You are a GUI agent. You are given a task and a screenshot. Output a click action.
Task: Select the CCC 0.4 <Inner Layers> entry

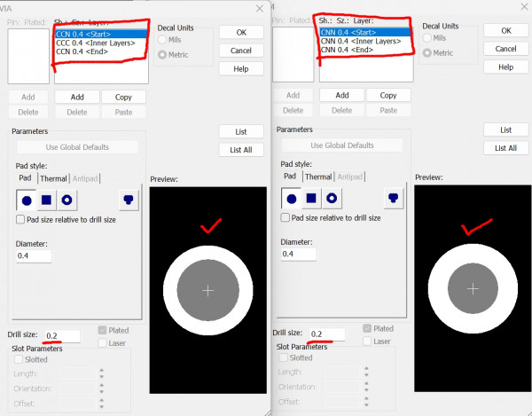pyautogui.click(x=95, y=43)
